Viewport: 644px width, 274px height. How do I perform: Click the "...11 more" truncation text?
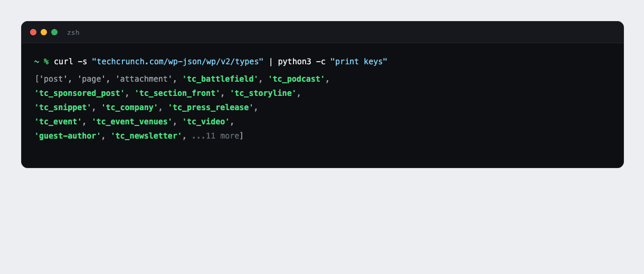click(215, 136)
